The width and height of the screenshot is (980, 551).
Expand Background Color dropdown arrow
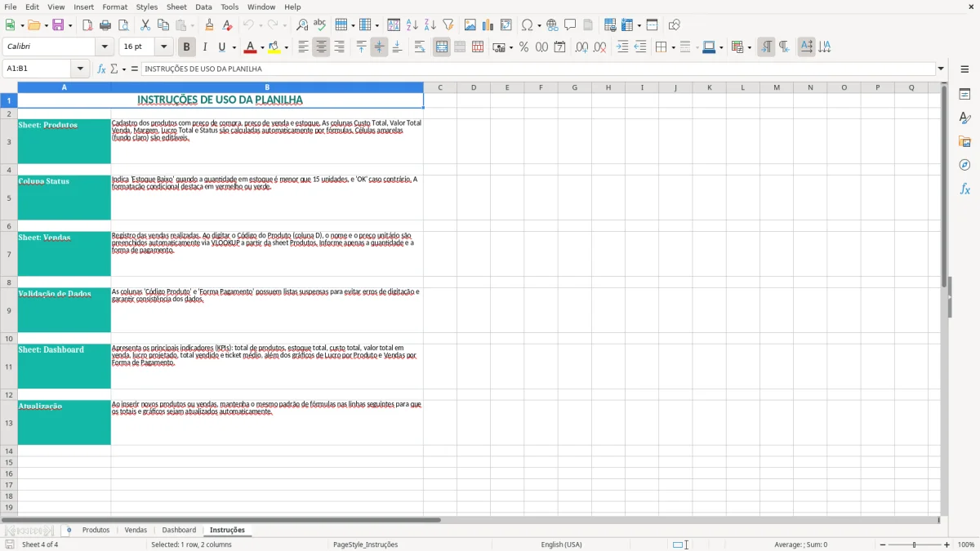click(286, 47)
